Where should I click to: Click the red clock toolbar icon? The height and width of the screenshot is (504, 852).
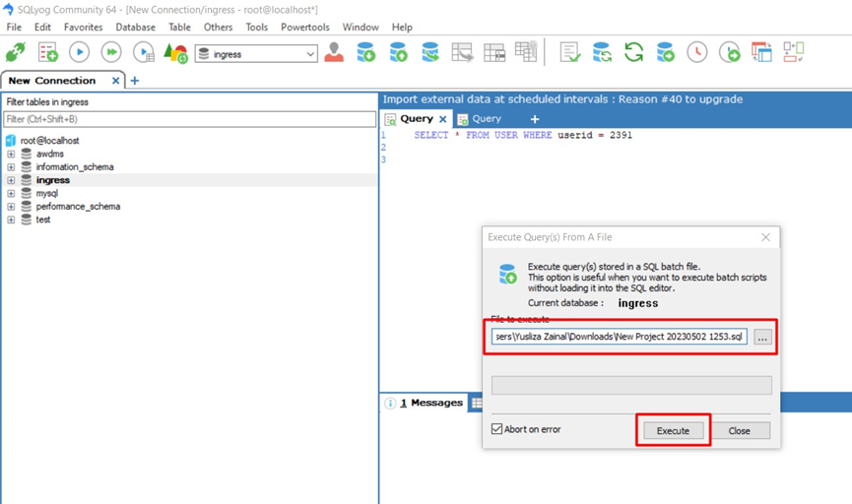point(697,53)
